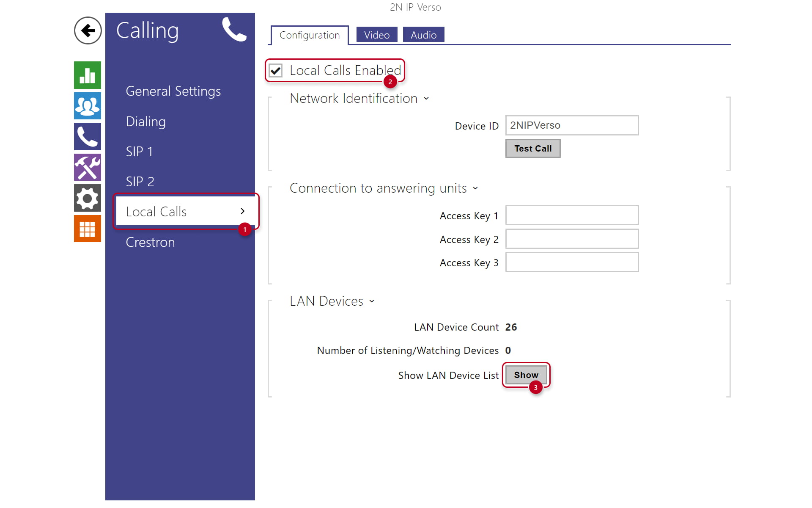The height and width of the screenshot is (508, 812).
Task: Click the Calling panel heading
Action: pos(147,30)
